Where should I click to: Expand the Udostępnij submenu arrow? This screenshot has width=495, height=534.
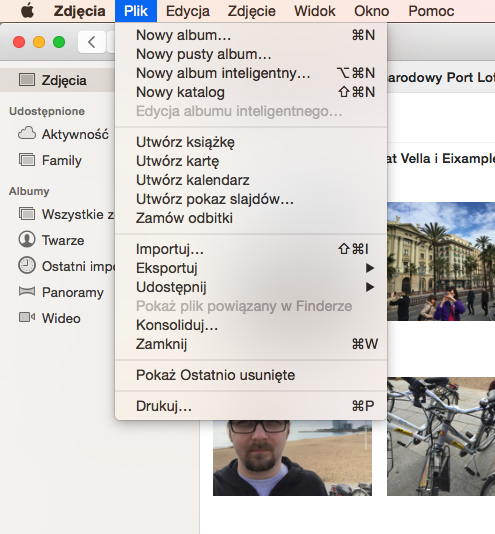[370, 287]
